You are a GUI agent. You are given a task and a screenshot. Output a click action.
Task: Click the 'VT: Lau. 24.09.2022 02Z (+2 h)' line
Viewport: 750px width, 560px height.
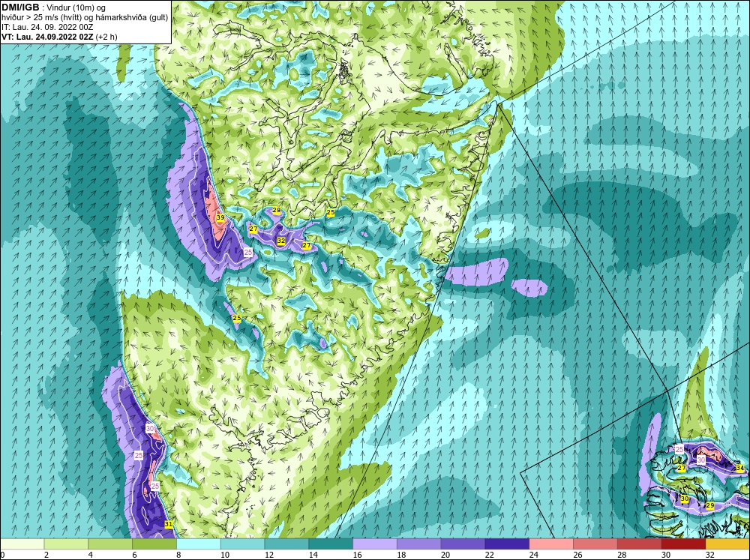(x=59, y=37)
